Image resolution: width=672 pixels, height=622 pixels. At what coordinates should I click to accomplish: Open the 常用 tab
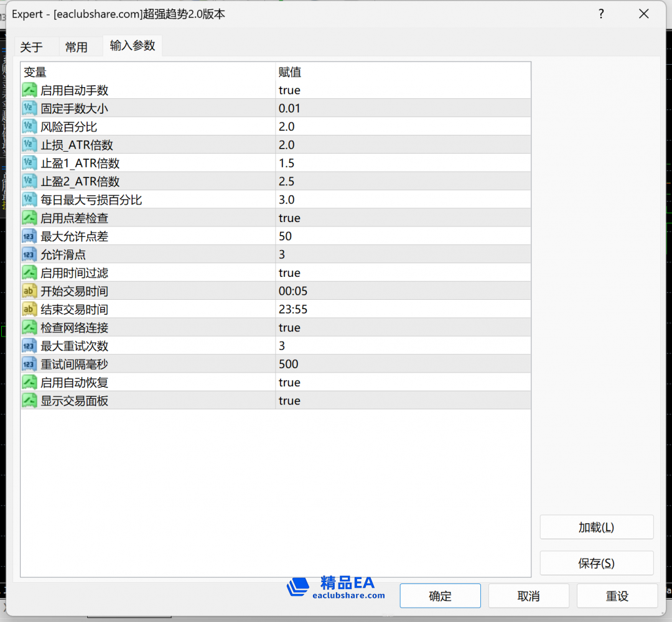pyautogui.click(x=77, y=47)
